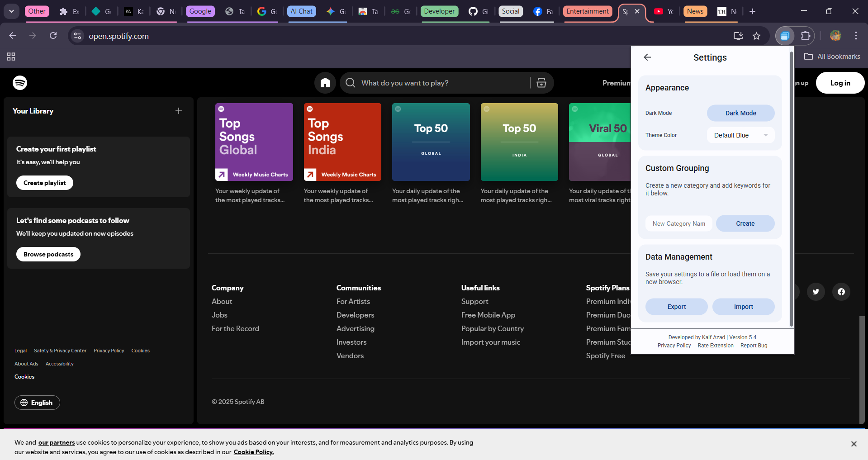Switch to the News tab group
This screenshot has height=460, width=868.
(x=695, y=11)
